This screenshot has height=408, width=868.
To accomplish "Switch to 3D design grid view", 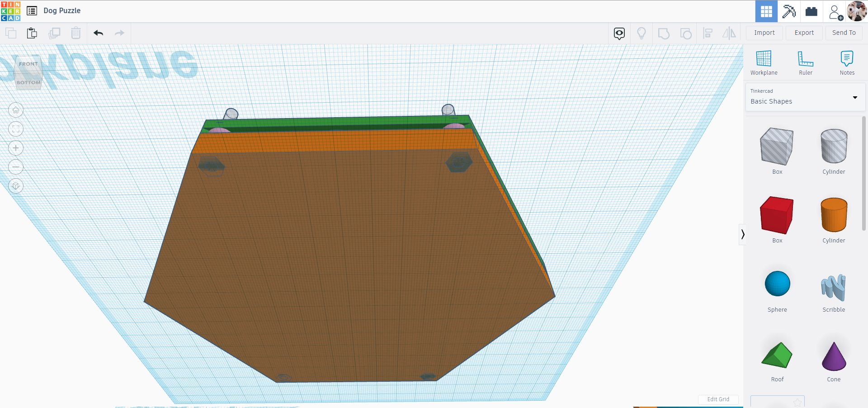I will (766, 11).
